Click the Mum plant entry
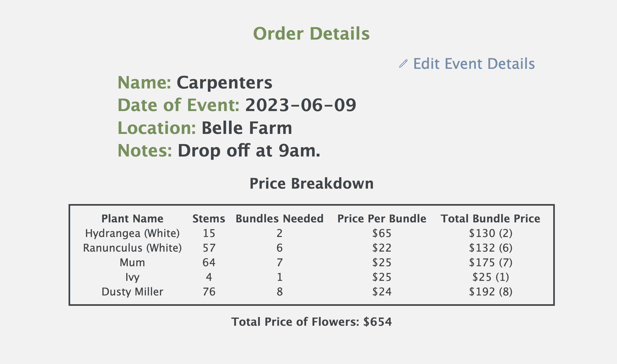This screenshot has width=617, height=364. tap(132, 262)
